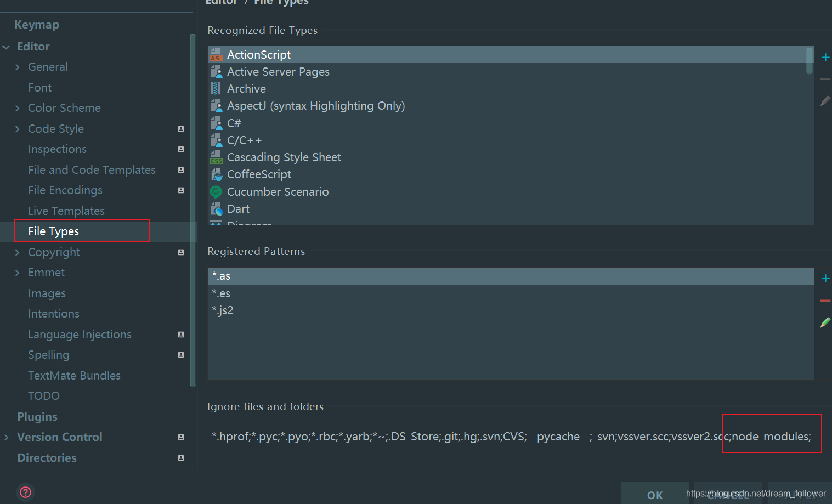
Task: Click project-level icon beside Version Control
Action: (x=181, y=437)
